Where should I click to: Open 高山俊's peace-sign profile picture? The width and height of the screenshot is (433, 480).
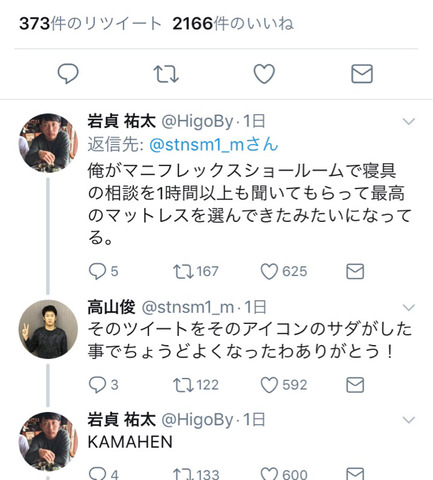[x=48, y=329]
